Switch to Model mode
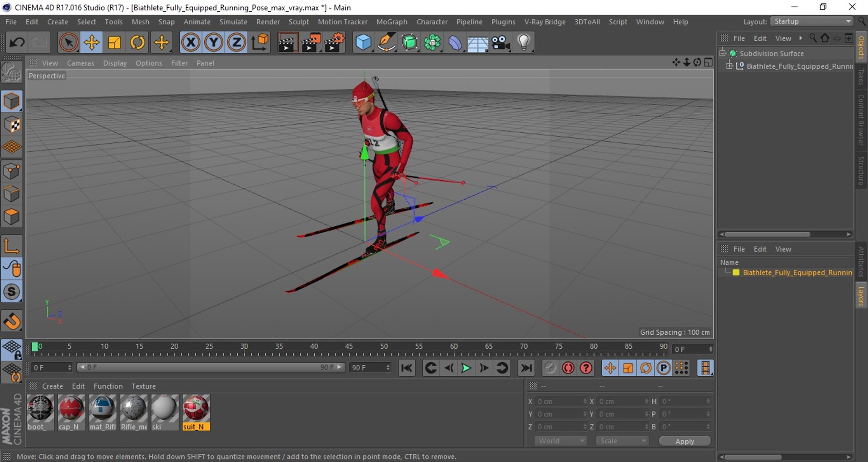Viewport: 868px width, 462px height. point(12,101)
